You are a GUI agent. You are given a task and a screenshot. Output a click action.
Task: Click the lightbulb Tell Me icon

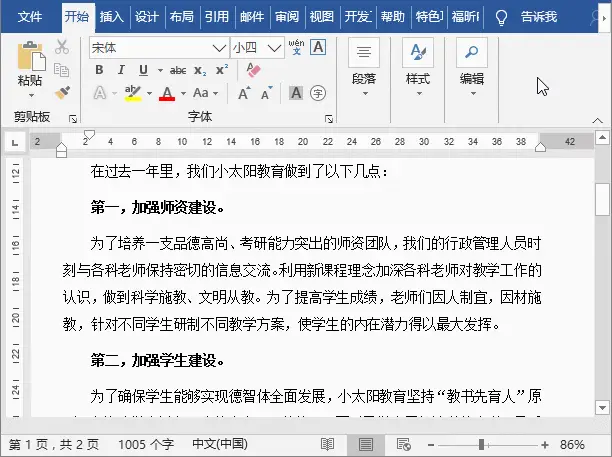501,17
